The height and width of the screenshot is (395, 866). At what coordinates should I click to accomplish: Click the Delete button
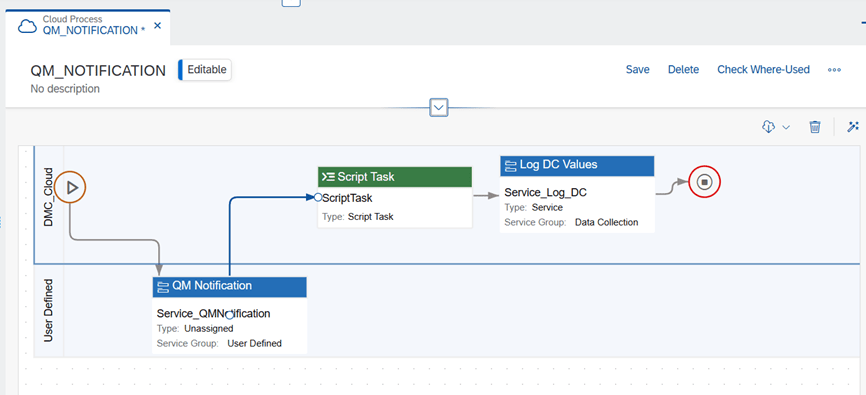pyautogui.click(x=683, y=70)
